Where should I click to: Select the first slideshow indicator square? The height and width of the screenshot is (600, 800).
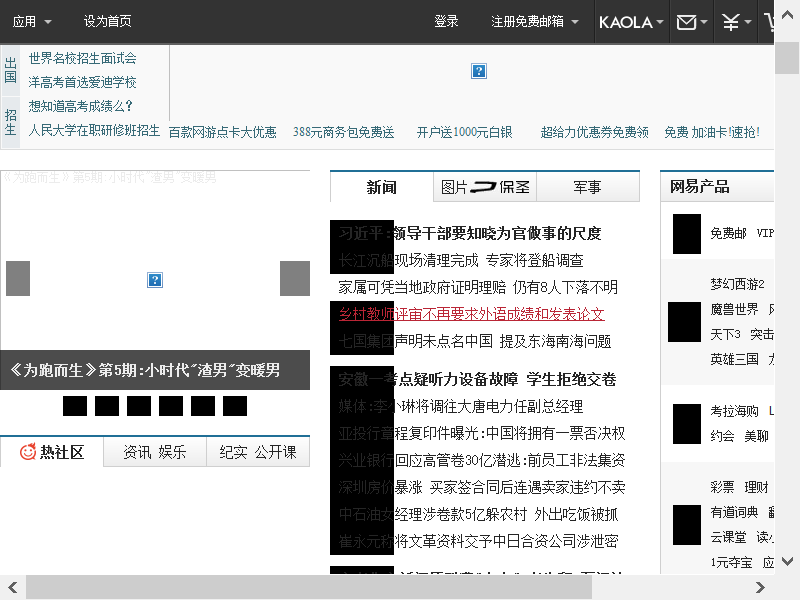75,406
